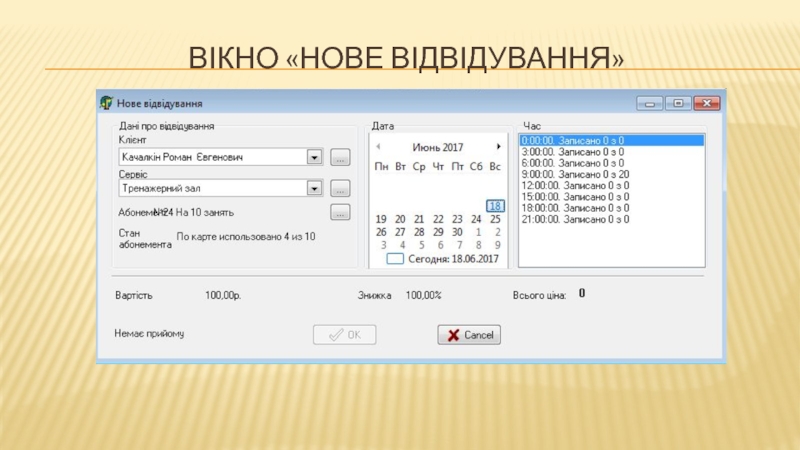Choose the 21:00:00 time slot

(574, 219)
